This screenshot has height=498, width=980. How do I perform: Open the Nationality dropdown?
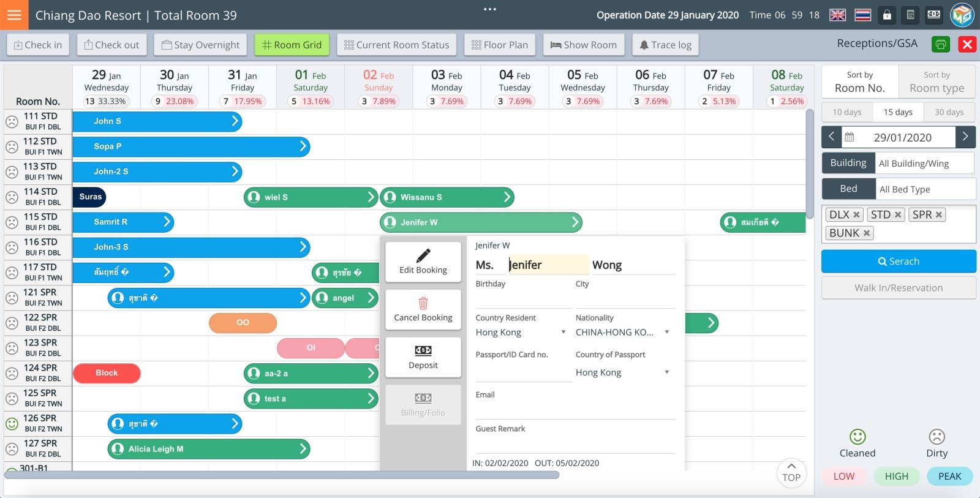[x=666, y=333]
